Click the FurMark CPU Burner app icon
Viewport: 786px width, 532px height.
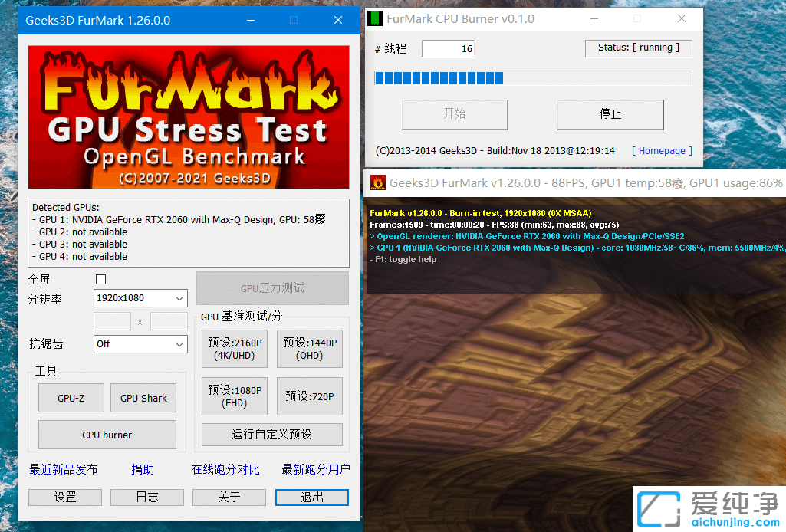coord(374,19)
